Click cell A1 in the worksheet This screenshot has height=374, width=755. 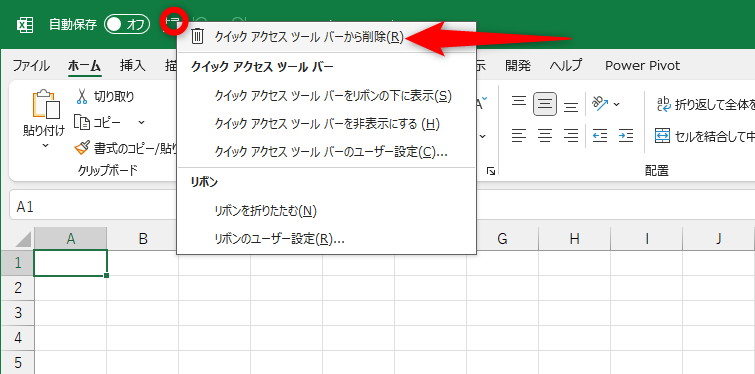[70, 263]
